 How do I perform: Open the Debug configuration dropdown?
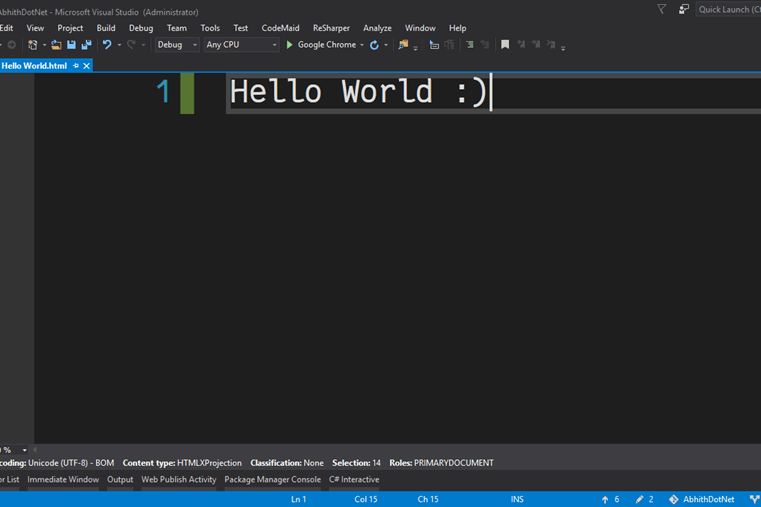[177, 45]
